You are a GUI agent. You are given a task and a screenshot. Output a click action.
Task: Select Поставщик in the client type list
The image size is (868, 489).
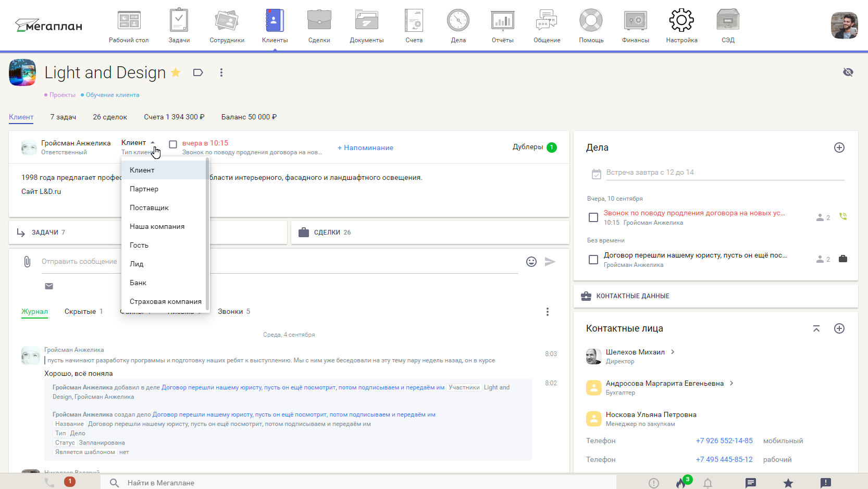click(x=165, y=207)
